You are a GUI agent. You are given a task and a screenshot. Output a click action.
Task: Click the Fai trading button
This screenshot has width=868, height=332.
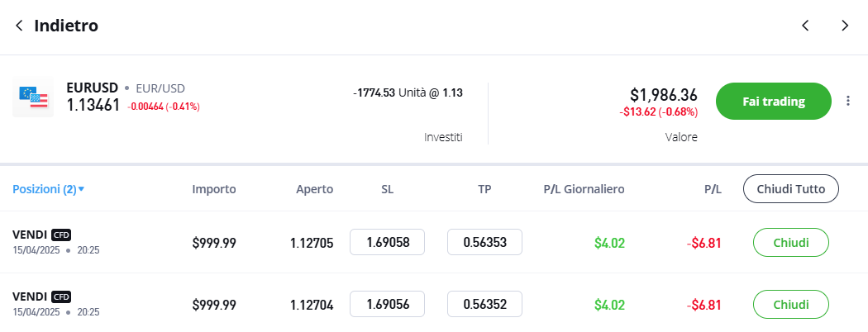coord(773,102)
